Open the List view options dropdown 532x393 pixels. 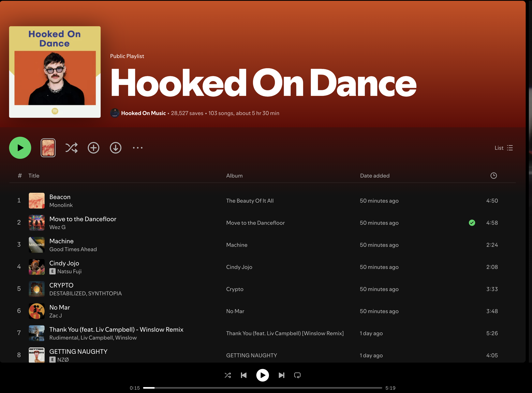coord(503,148)
